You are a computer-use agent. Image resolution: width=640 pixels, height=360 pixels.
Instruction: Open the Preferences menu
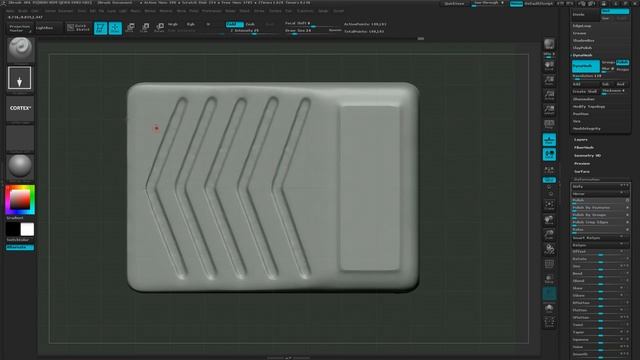pos(211,11)
